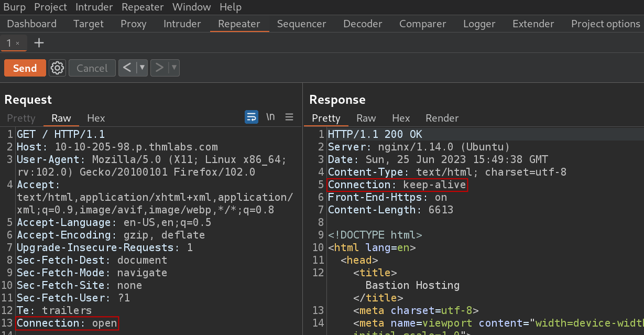This screenshot has height=335, width=644.
Task: Click the Content-Type response header
Action: 447,172
